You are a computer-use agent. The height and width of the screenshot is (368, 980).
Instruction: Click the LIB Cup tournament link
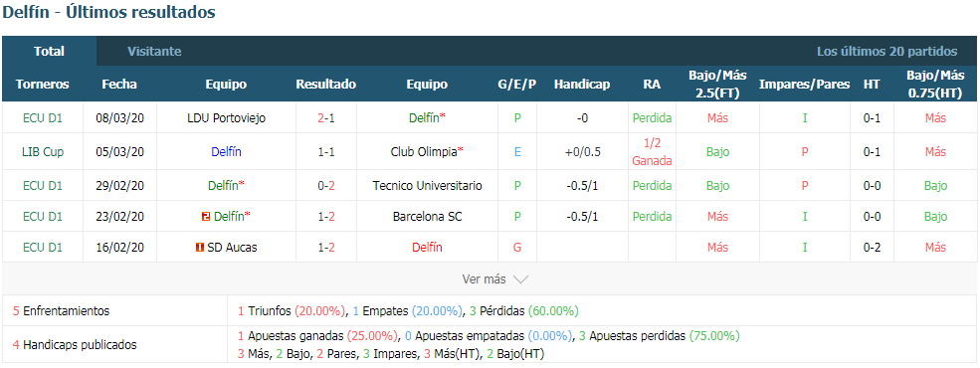43,152
